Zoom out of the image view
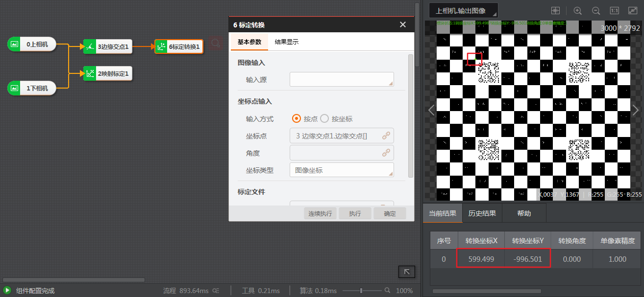The image size is (644, 297). (x=596, y=10)
